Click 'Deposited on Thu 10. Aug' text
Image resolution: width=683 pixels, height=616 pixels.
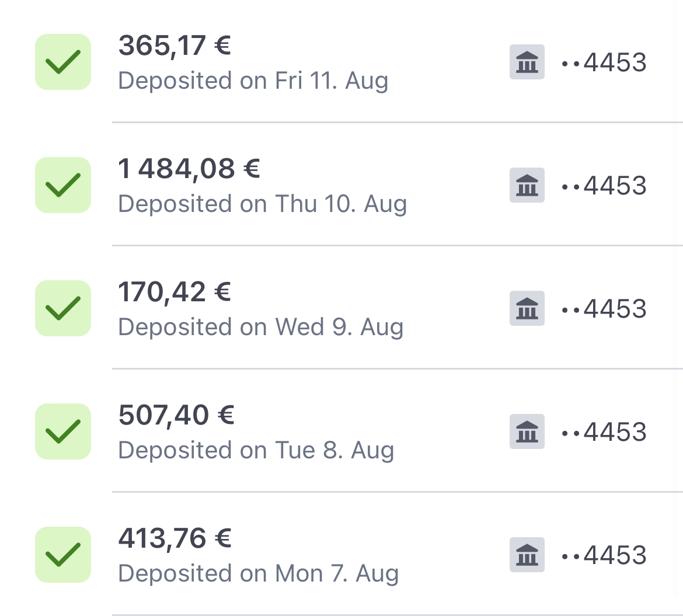click(262, 204)
